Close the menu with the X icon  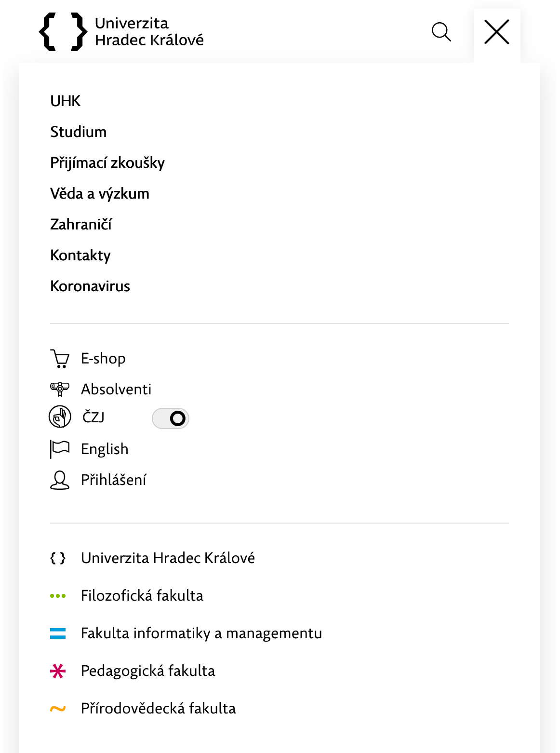(x=497, y=32)
